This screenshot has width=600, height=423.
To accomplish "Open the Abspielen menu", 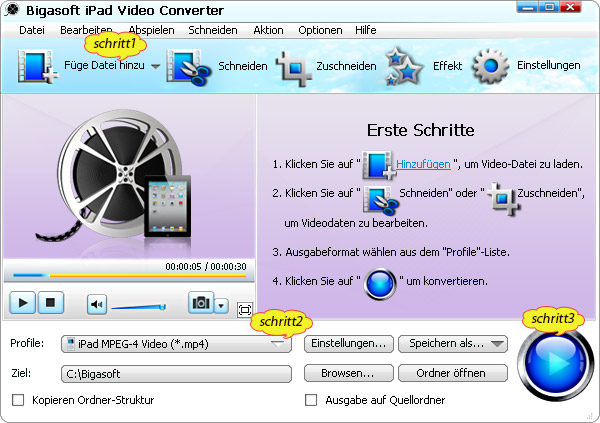I will pos(152,30).
